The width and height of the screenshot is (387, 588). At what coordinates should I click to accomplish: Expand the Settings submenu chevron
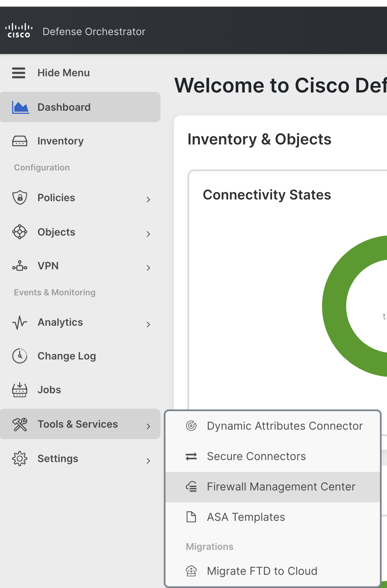pos(148,461)
